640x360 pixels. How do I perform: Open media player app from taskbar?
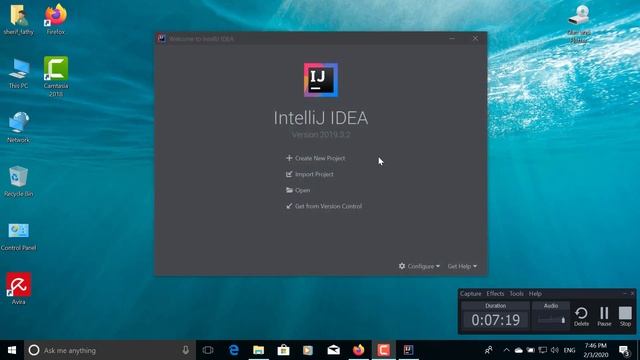coord(308,350)
